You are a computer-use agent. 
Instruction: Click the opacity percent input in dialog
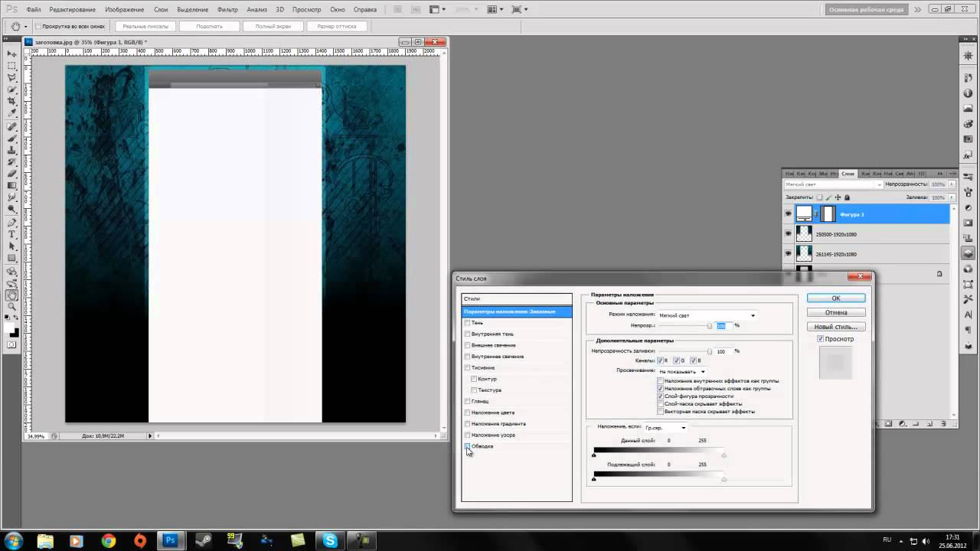point(723,326)
